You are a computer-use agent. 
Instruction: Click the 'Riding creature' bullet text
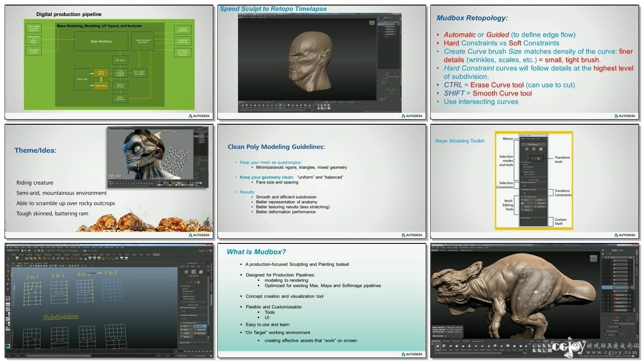(x=35, y=183)
